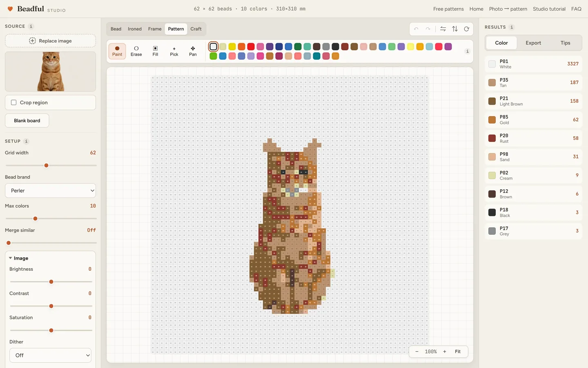The image size is (588, 368).
Task: Pick the selected white palette swatch
Action: [x=213, y=47]
